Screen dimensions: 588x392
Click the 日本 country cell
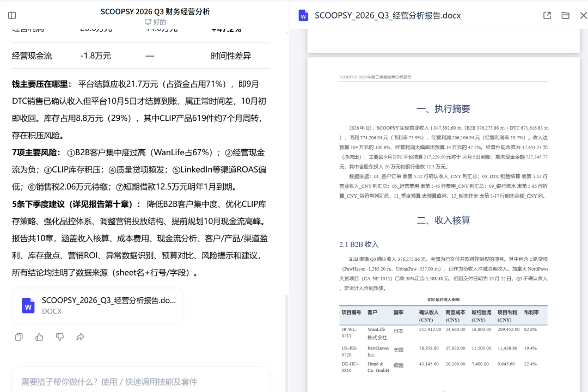coord(398,331)
